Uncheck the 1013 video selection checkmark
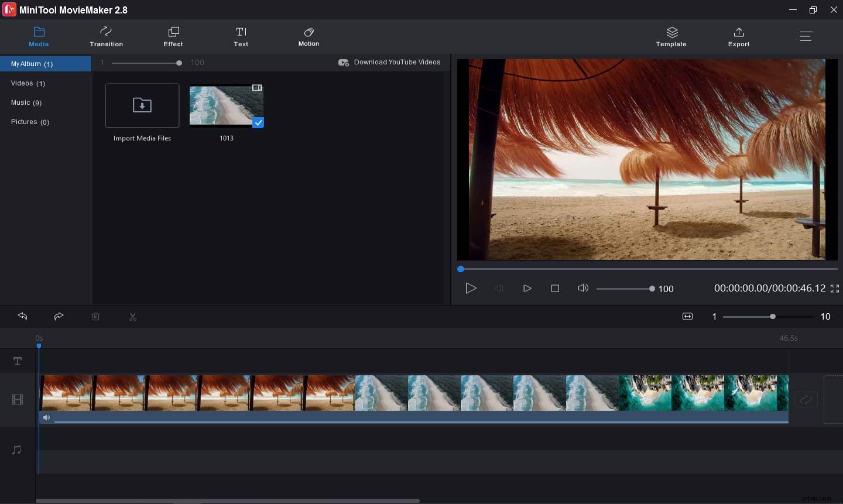This screenshot has width=843, height=504. [x=258, y=123]
